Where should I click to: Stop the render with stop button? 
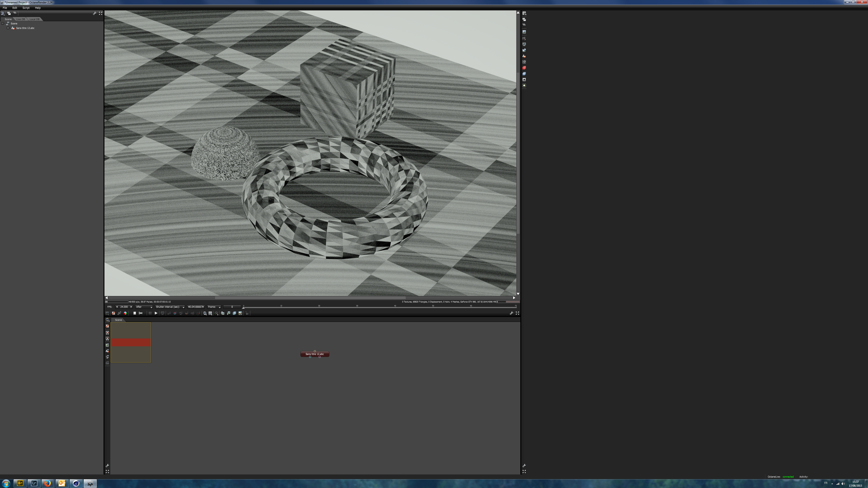point(135,313)
